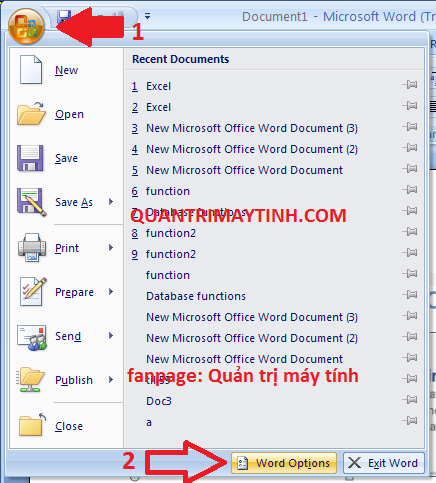Screen dimensions: 436x483
Task: Click the Save floppy disk icon
Action: point(30,158)
